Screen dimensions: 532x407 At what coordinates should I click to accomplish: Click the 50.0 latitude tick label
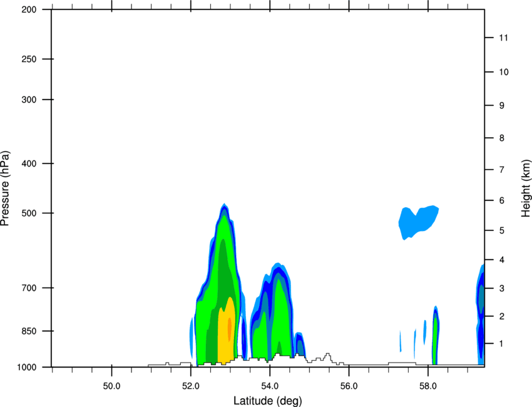point(111,386)
